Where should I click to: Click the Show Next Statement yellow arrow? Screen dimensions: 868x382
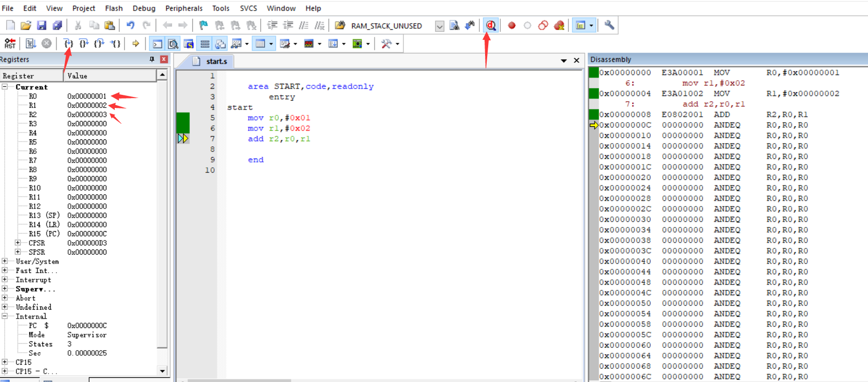point(136,43)
